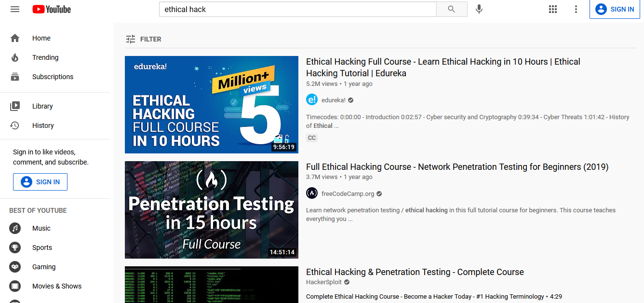This screenshot has width=644, height=303.
Task: Click the Sports trophy icon
Action: click(x=15, y=248)
